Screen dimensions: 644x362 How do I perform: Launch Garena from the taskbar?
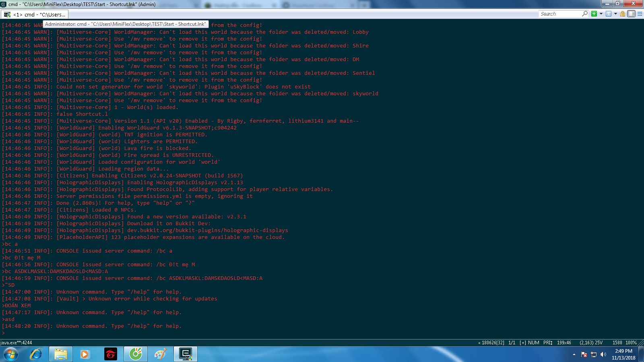[110, 354]
